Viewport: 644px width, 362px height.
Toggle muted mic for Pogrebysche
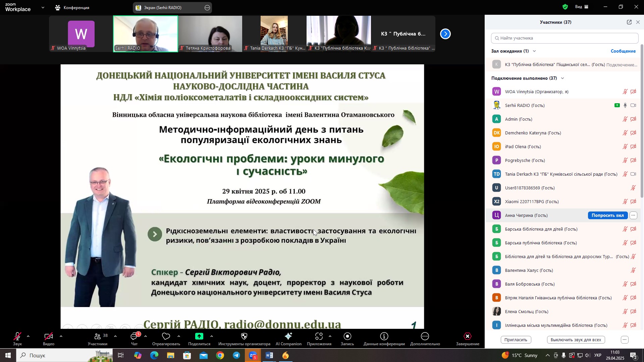click(625, 161)
